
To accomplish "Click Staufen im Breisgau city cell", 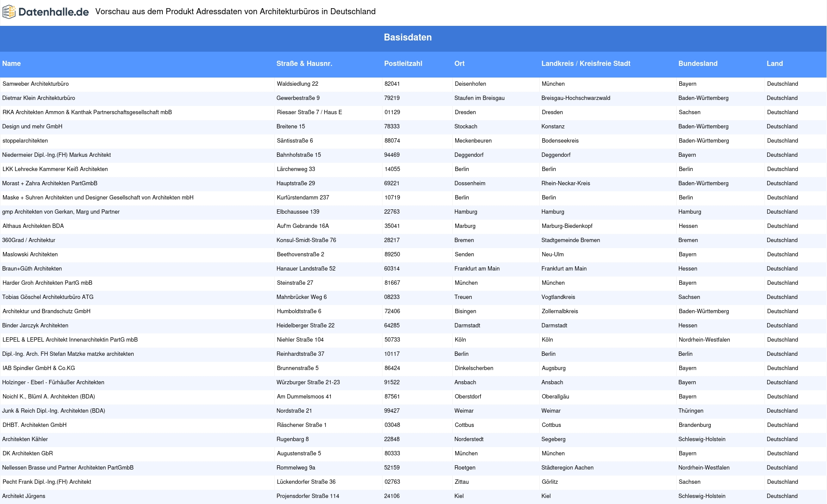I will [479, 98].
